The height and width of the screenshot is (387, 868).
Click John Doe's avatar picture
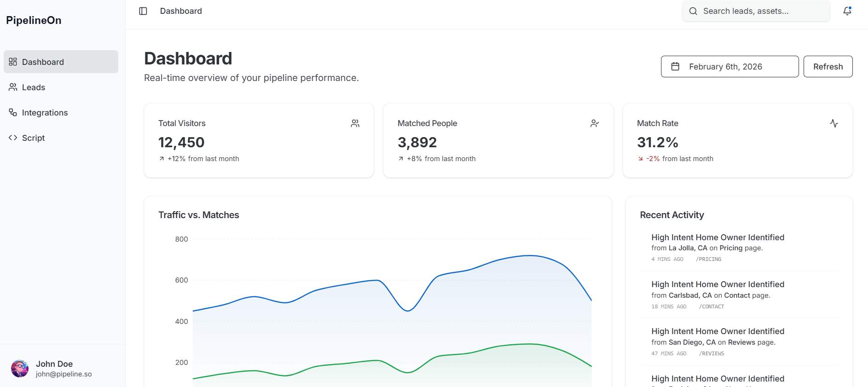(20, 369)
